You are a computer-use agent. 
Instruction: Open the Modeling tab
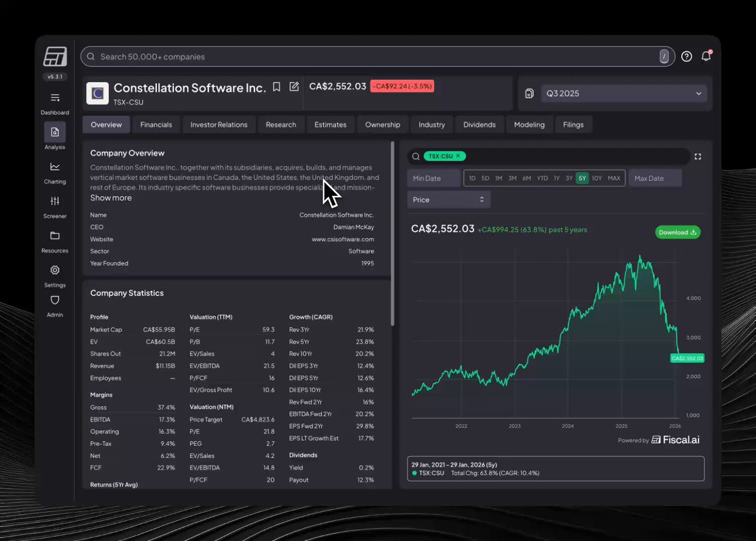(x=529, y=125)
